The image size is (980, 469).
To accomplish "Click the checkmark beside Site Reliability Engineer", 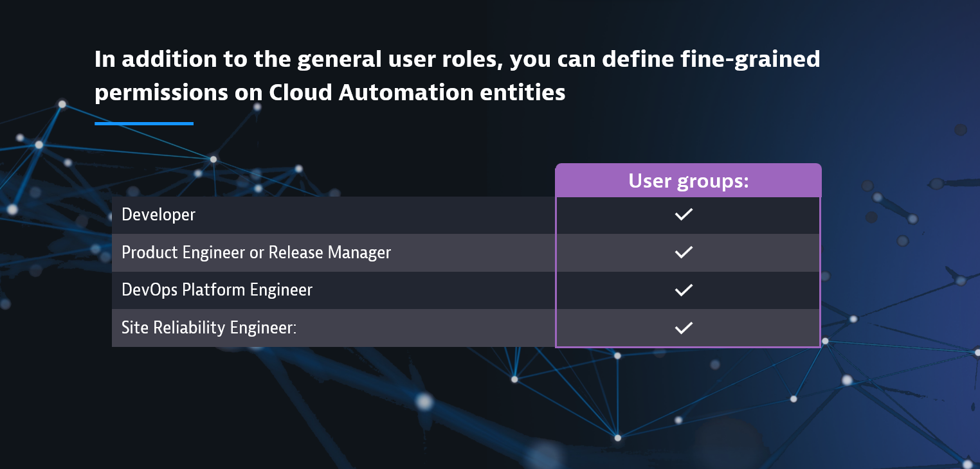I will point(684,328).
